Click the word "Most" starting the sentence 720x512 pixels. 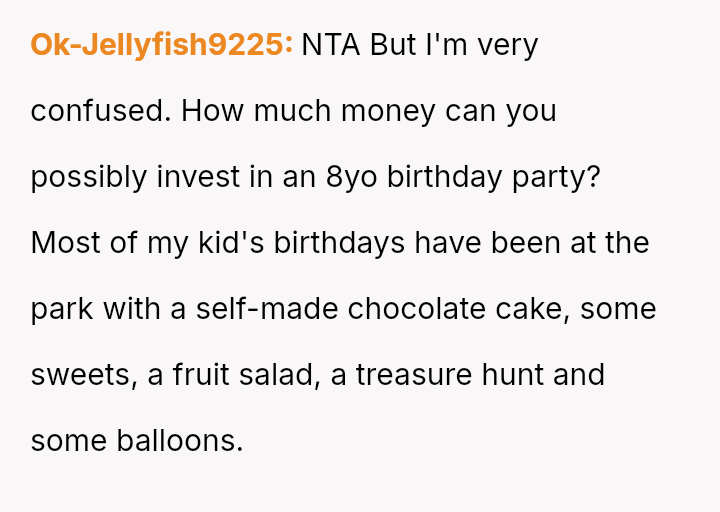pos(64,243)
